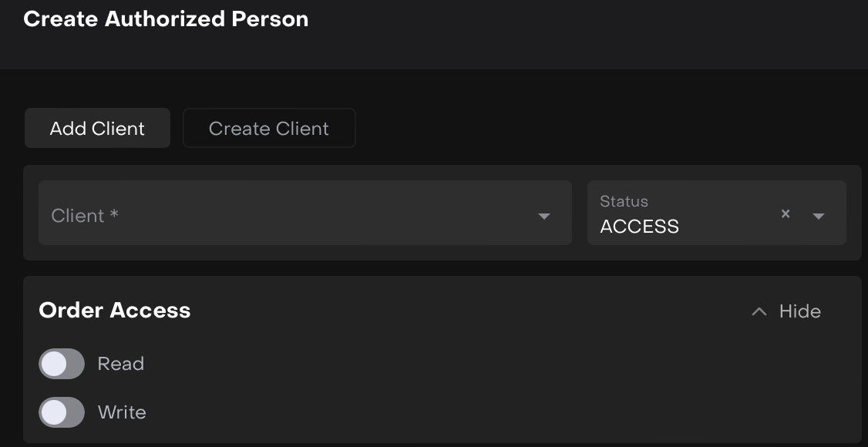The height and width of the screenshot is (447, 868).
Task: Switch to the Add Client tab
Action: pos(97,128)
